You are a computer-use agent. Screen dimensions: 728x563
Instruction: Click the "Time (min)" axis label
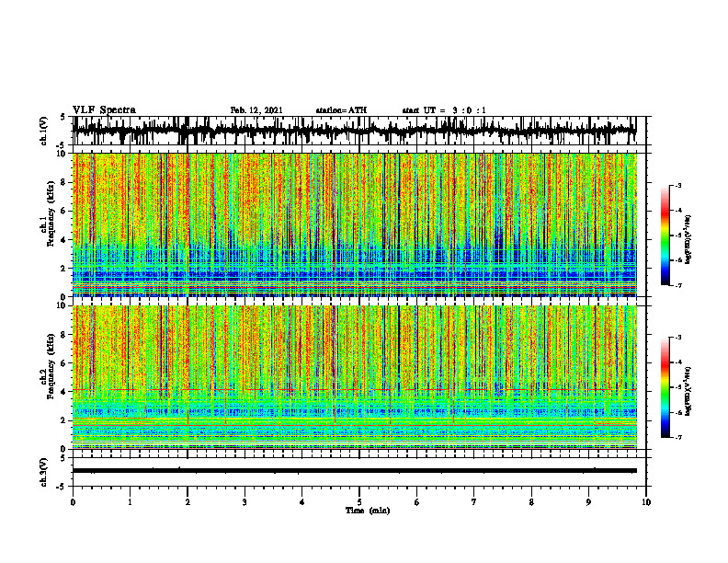click(368, 511)
